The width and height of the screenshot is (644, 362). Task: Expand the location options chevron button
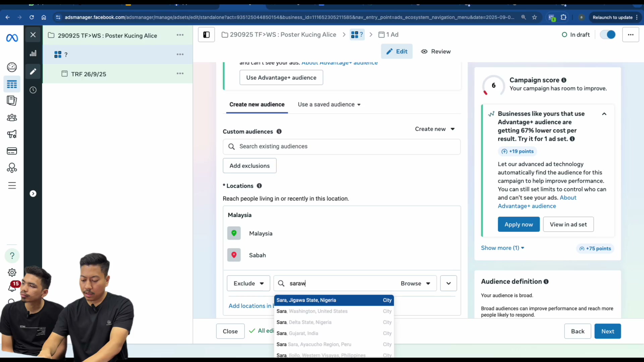coord(448,283)
